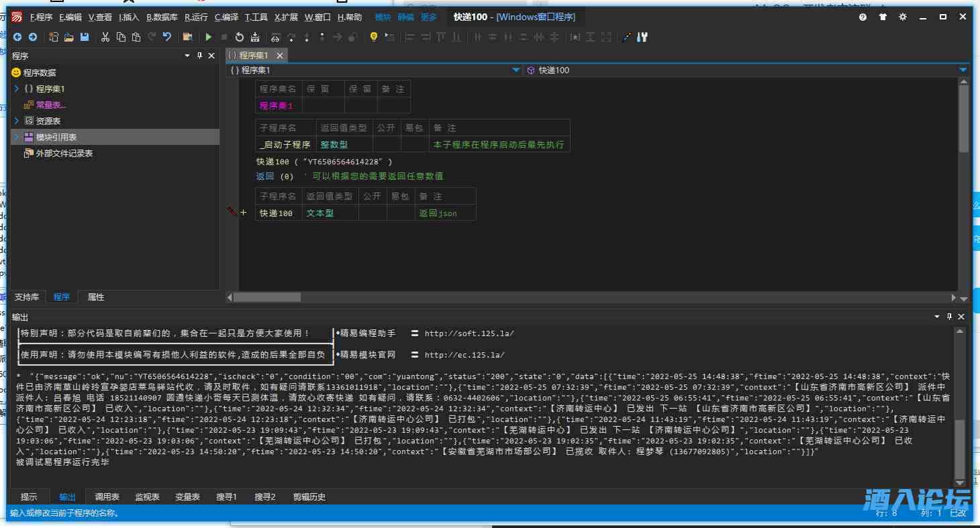Switch to the 监视表 tab

[147, 497]
